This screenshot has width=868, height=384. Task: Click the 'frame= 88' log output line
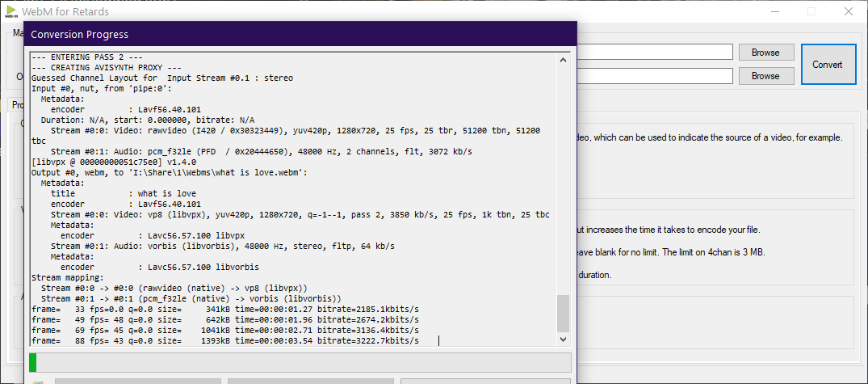click(x=224, y=341)
